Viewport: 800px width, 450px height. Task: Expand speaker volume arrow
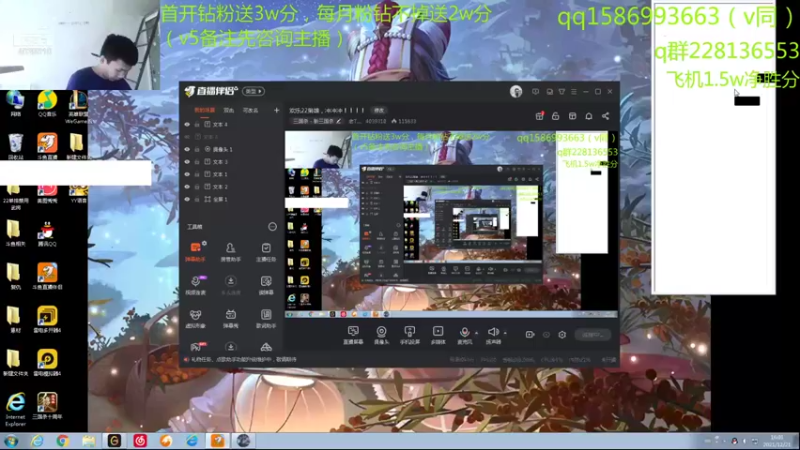pyautogui.click(x=505, y=333)
